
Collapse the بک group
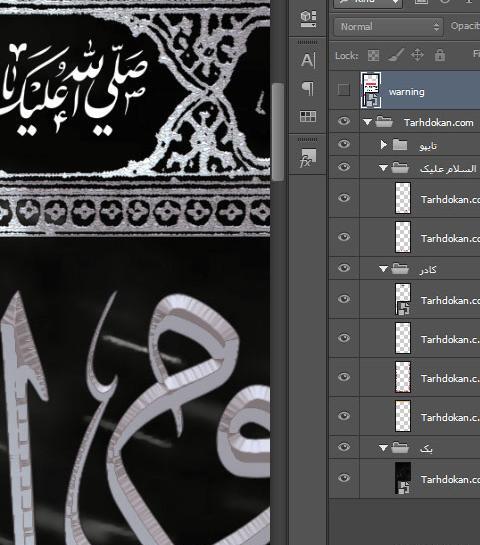pos(383,448)
